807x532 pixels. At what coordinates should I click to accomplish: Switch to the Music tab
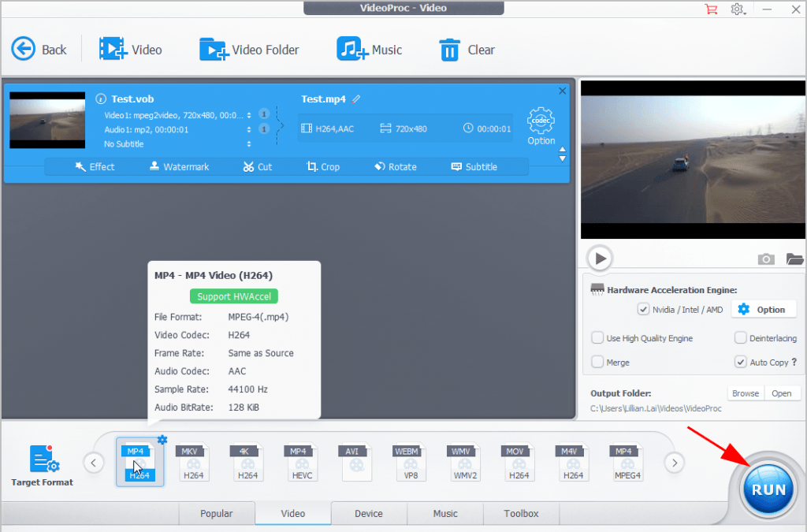pos(445,513)
